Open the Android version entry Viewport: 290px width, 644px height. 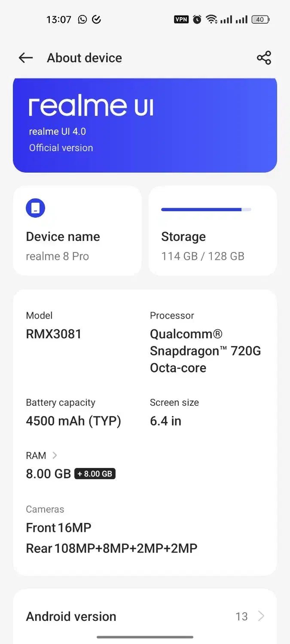[71, 617]
